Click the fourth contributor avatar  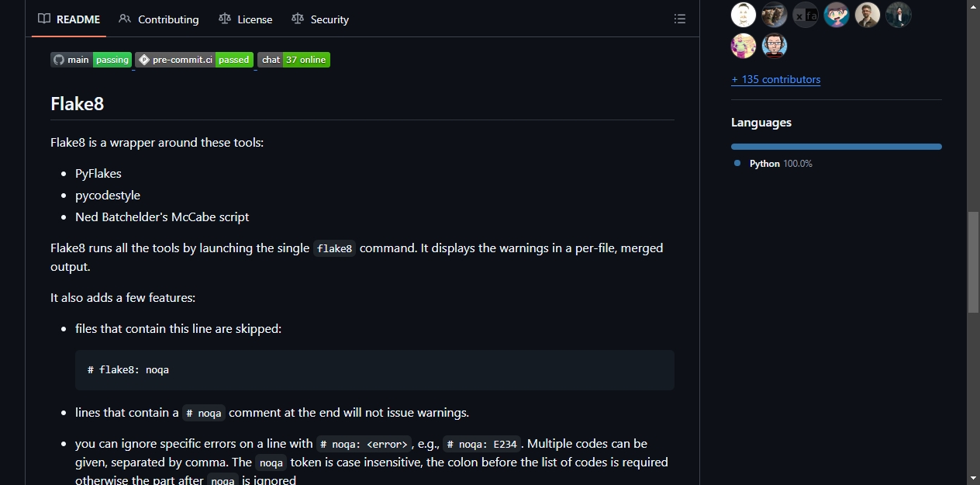click(x=837, y=15)
